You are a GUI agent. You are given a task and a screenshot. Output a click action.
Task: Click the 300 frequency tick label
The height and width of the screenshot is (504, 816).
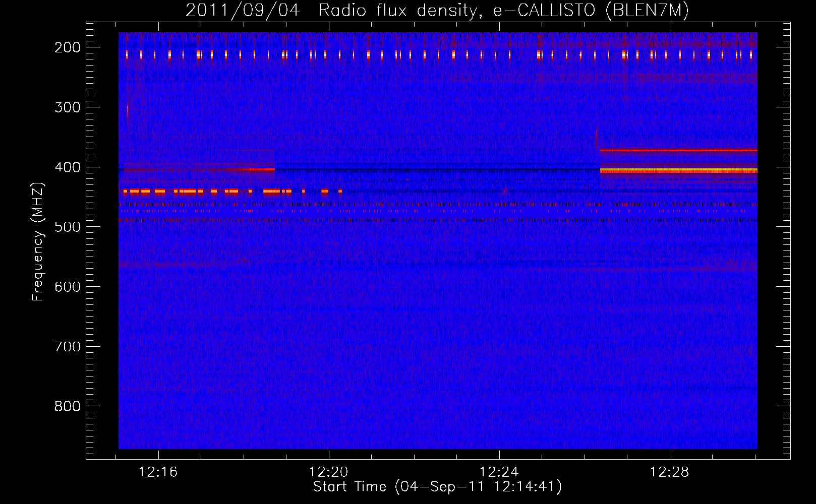68,107
